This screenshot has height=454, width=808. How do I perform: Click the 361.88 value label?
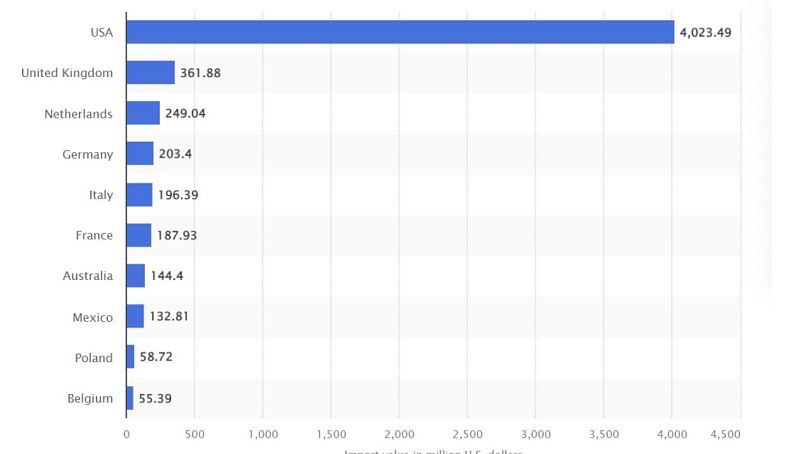point(203,73)
